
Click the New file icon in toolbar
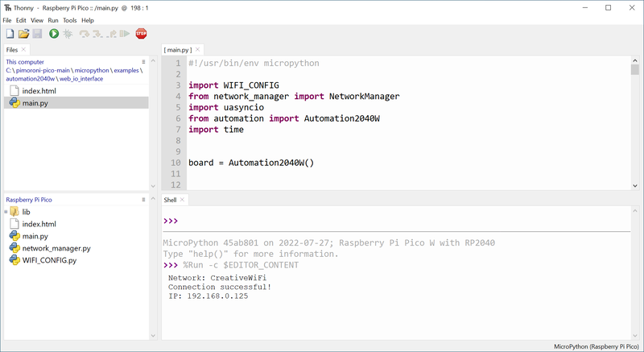coord(10,34)
